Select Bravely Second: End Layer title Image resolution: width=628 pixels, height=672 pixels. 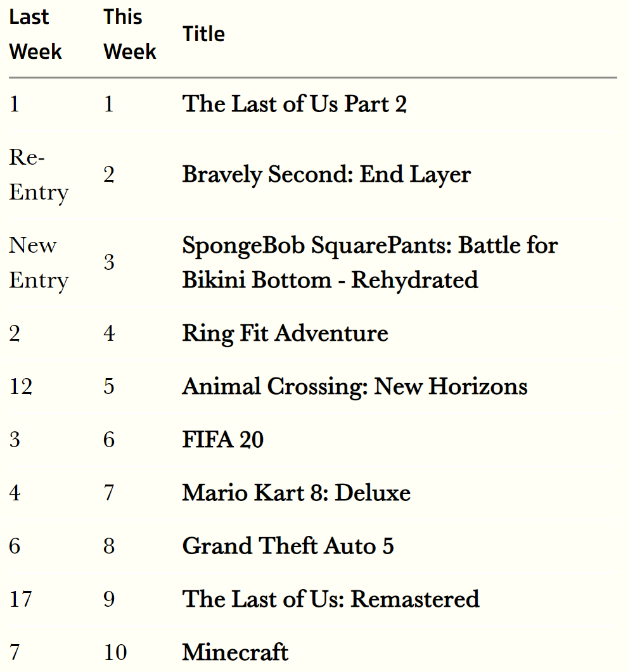point(326,175)
